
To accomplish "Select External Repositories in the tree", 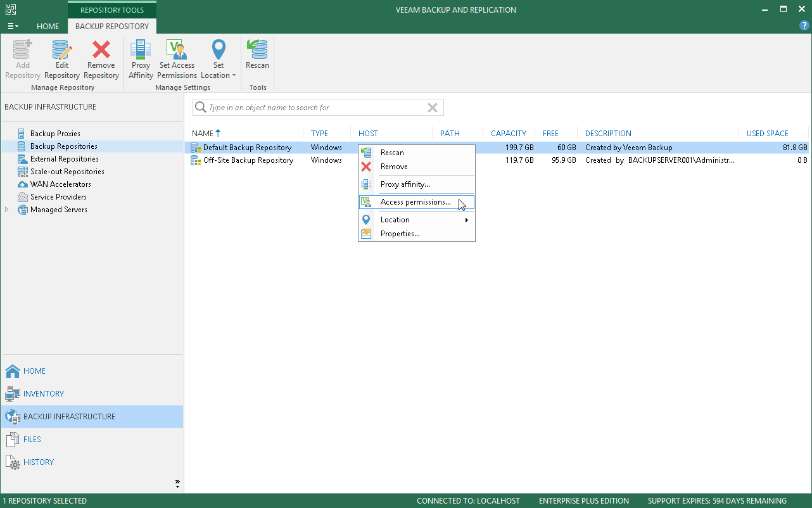I will [x=65, y=159].
